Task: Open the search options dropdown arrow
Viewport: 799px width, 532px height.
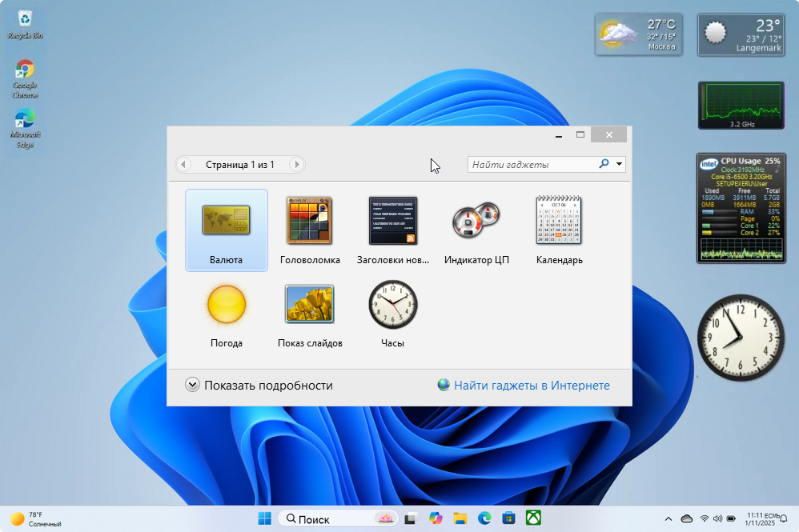Action: click(620, 165)
